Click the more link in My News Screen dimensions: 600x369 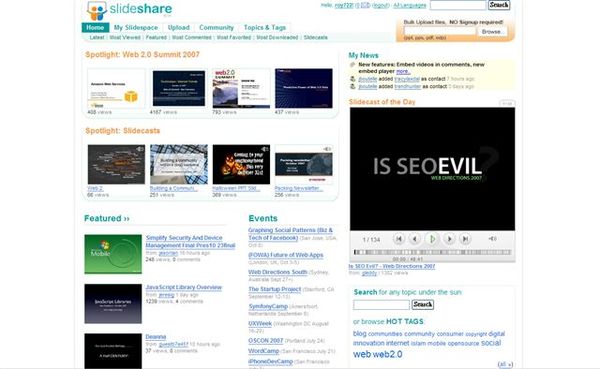(x=403, y=72)
